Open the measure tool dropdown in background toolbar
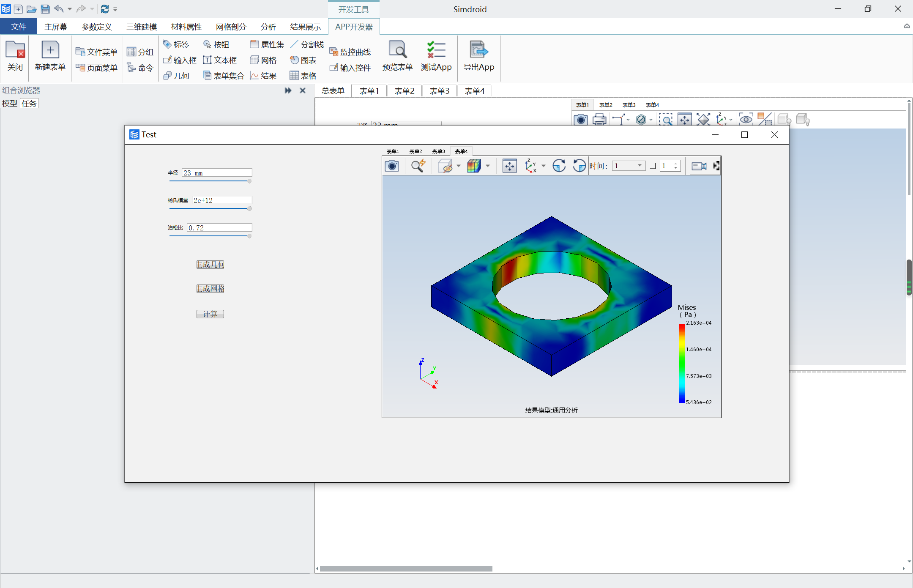 click(628, 120)
